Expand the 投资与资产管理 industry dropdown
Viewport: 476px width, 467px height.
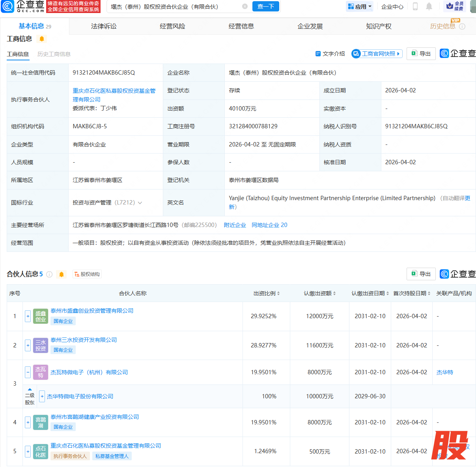[x=140, y=203]
